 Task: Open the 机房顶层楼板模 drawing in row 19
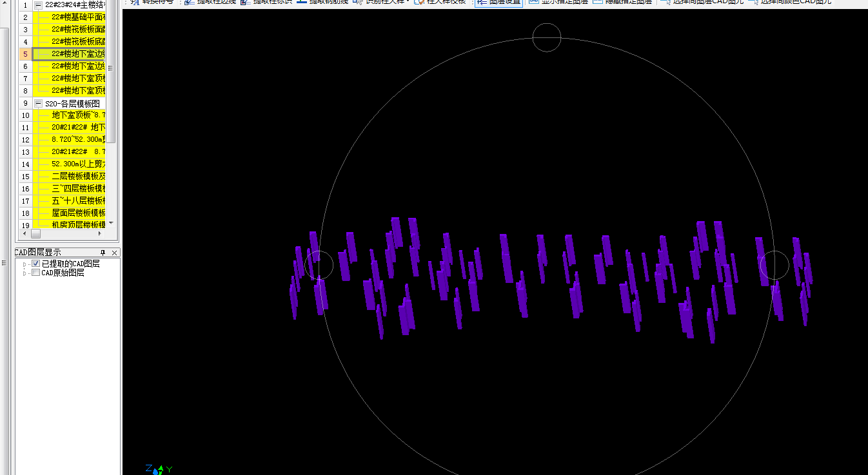[69, 224]
